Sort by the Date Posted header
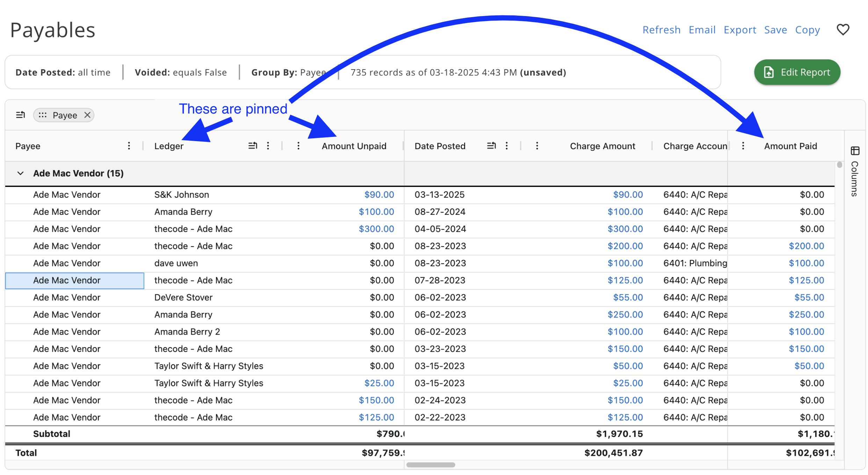Screen dimensions: 868x475 (440, 146)
